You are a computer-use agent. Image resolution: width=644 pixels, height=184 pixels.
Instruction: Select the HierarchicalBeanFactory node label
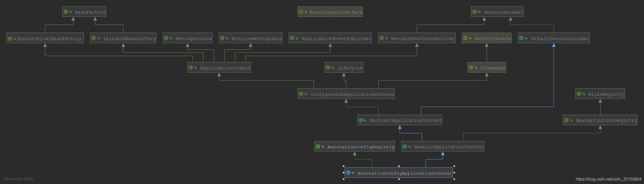point(49,39)
